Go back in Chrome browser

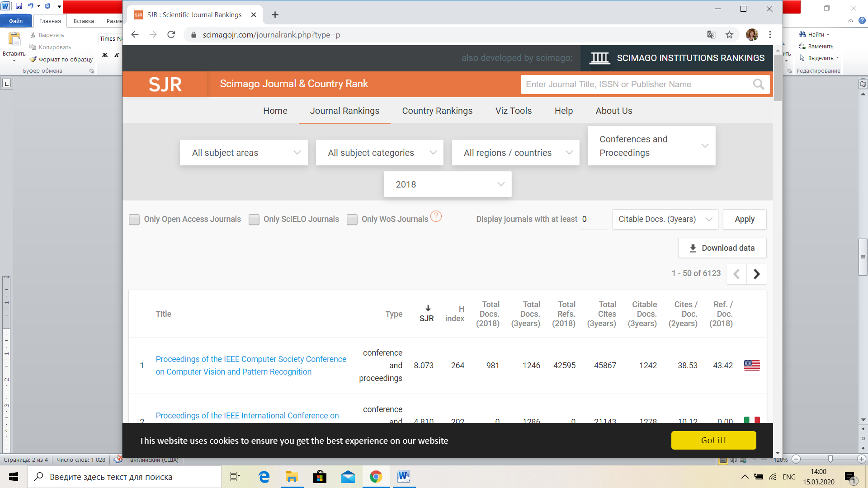tap(135, 35)
